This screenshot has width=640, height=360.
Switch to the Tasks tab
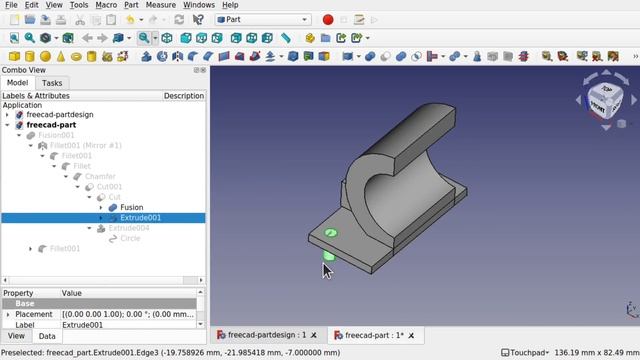[x=52, y=83]
